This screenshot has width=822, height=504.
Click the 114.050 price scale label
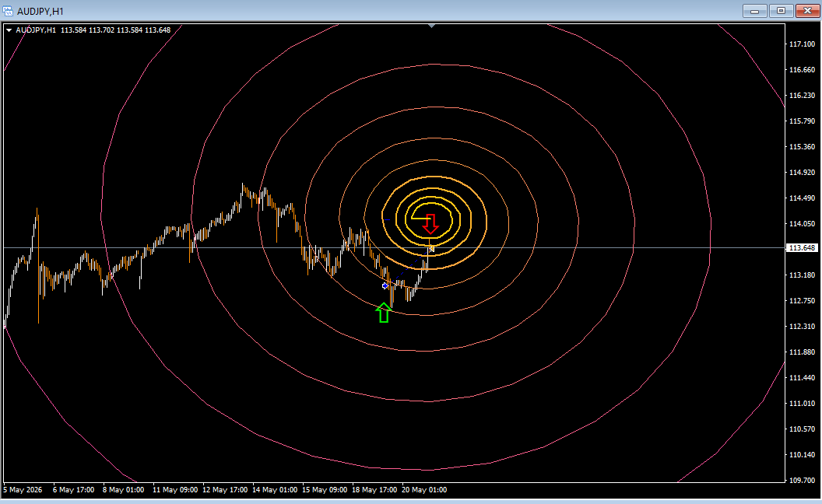pyautogui.click(x=802, y=224)
